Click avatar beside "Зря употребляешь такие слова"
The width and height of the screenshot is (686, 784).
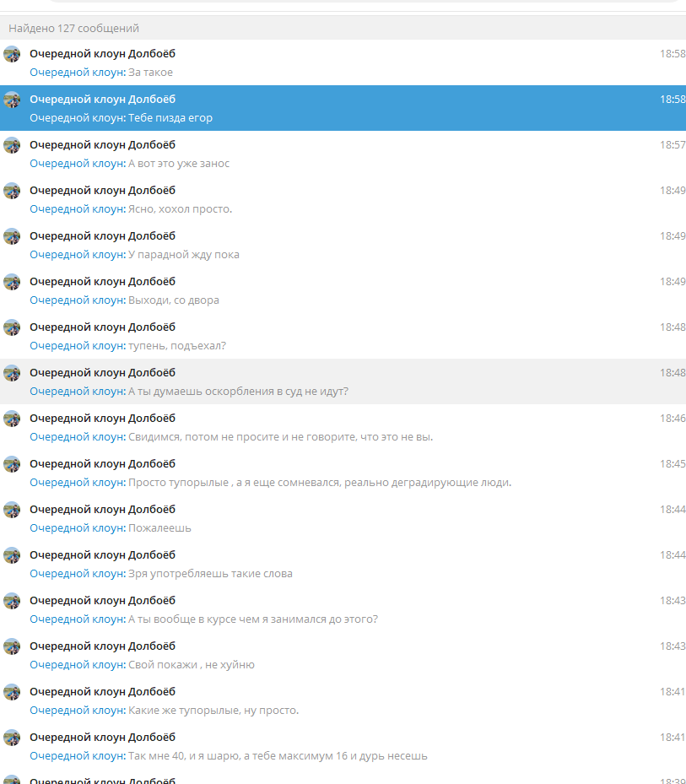(12, 555)
